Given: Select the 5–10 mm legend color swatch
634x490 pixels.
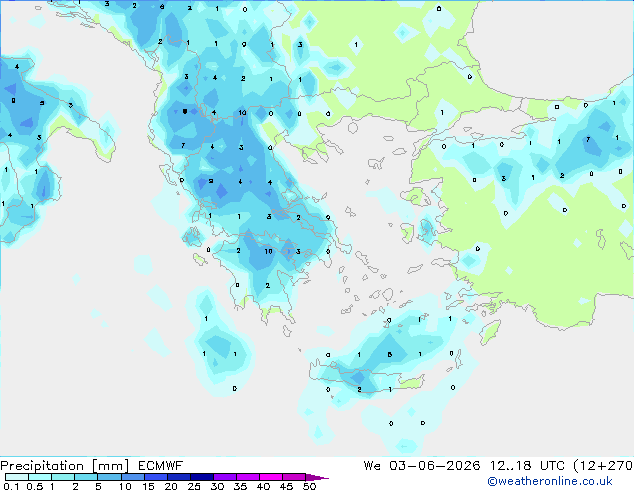Looking at the screenshot, I should tap(110, 477).
